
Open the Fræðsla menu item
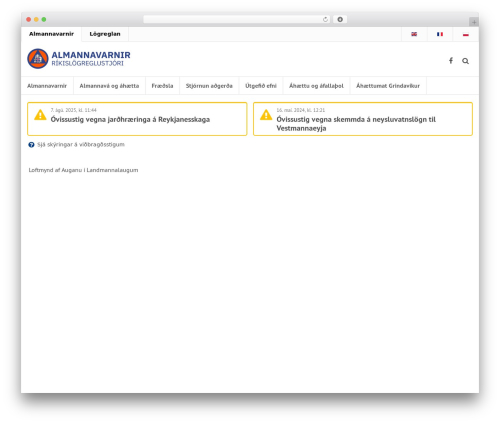click(x=162, y=86)
